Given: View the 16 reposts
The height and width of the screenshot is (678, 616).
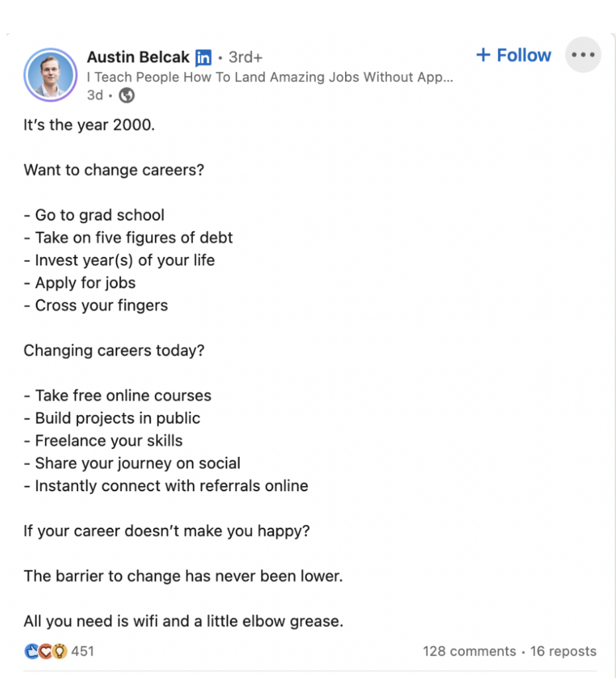Looking at the screenshot, I should tap(563, 651).
